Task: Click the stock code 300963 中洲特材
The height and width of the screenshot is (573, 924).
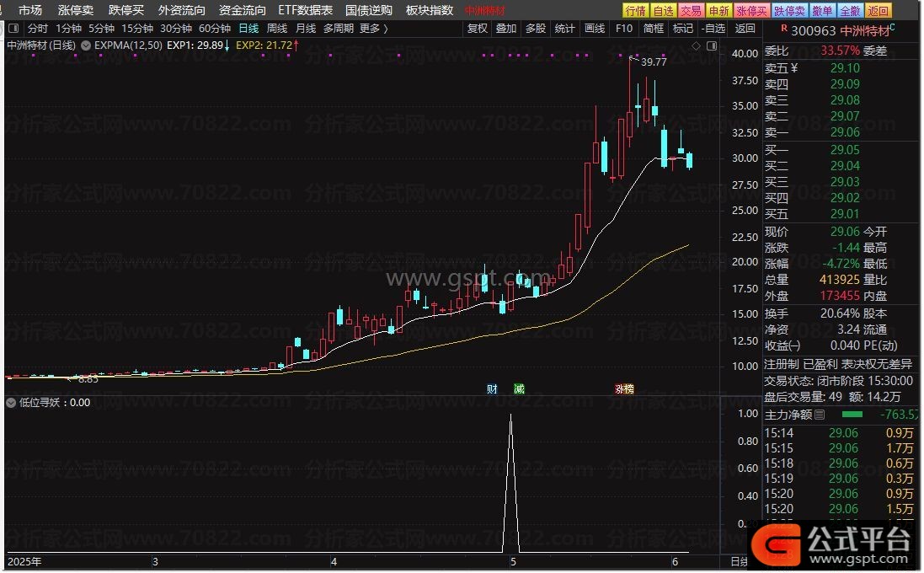Action: click(x=841, y=30)
